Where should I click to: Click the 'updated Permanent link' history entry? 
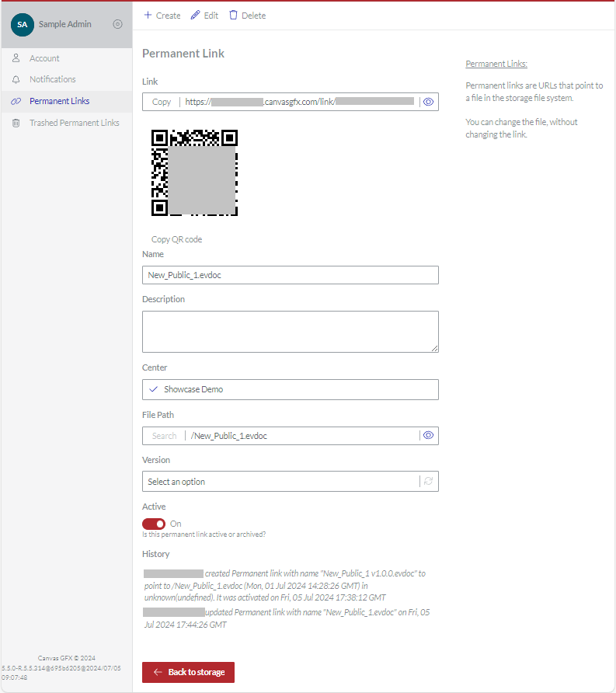[x=287, y=618]
